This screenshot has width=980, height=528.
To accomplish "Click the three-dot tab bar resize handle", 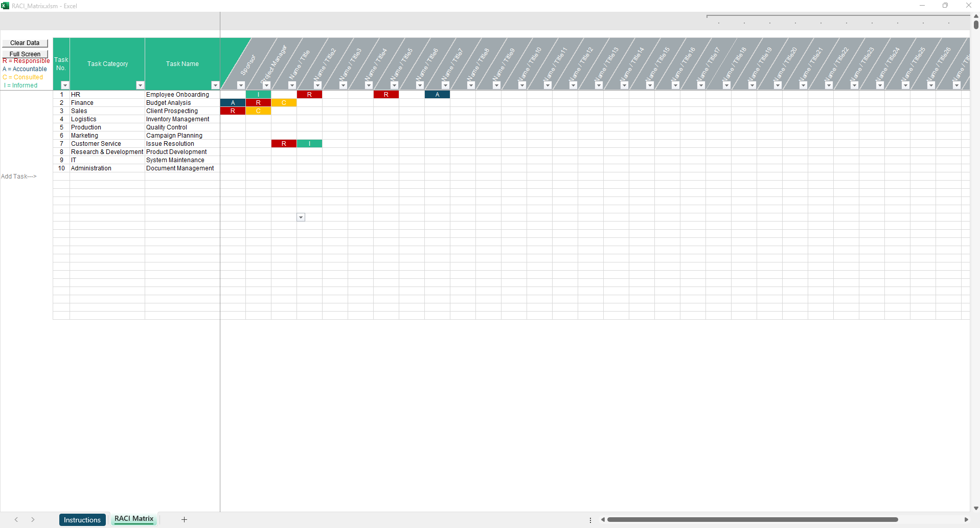I will pyautogui.click(x=590, y=520).
